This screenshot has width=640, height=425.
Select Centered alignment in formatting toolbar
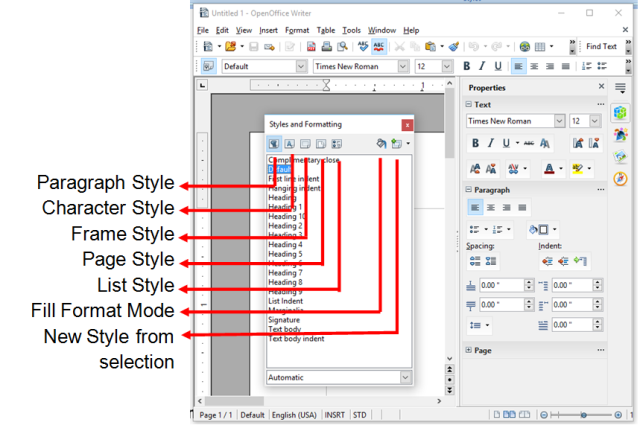click(x=534, y=66)
